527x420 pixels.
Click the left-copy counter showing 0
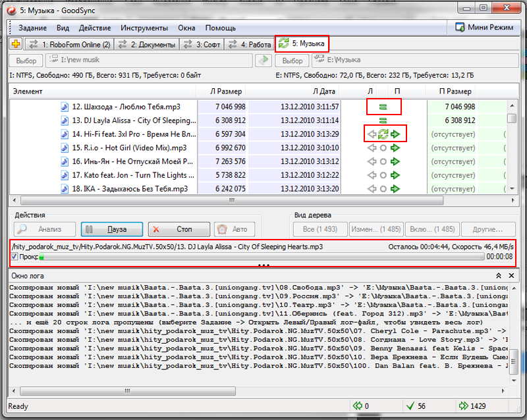click(361, 406)
